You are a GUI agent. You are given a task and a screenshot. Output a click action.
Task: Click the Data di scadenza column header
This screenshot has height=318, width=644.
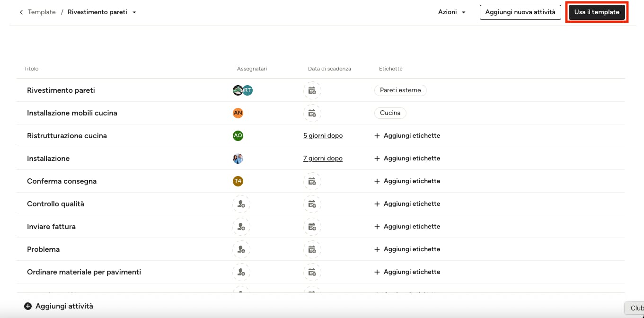coord(329,69)
